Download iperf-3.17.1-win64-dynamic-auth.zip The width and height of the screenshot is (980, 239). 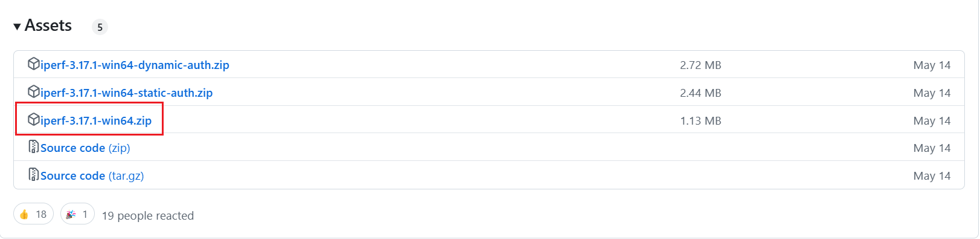pyautogui.click(x=135, y=65)
